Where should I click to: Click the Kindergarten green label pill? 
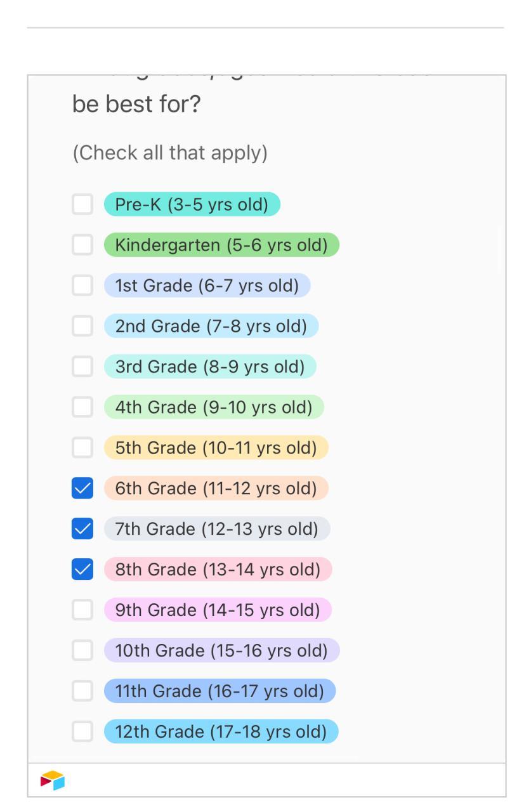[x=222, y=245]
